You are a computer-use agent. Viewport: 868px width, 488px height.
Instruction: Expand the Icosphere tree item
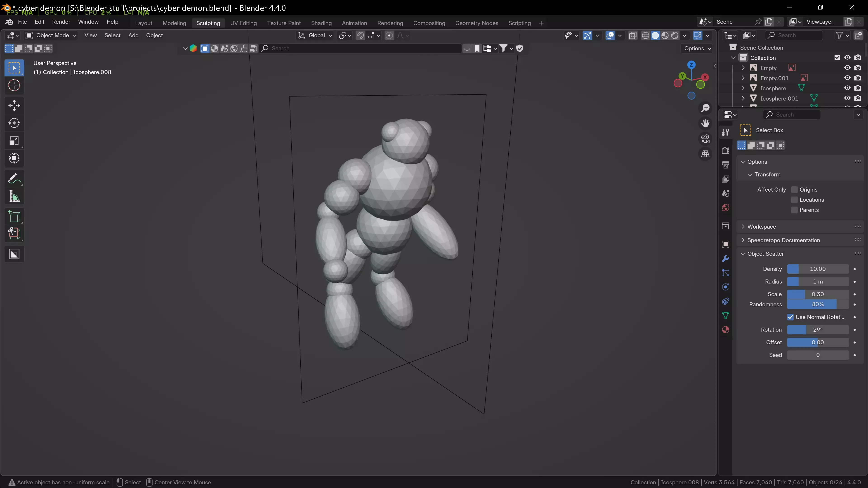pyautogui.click(x=743, y=88)
